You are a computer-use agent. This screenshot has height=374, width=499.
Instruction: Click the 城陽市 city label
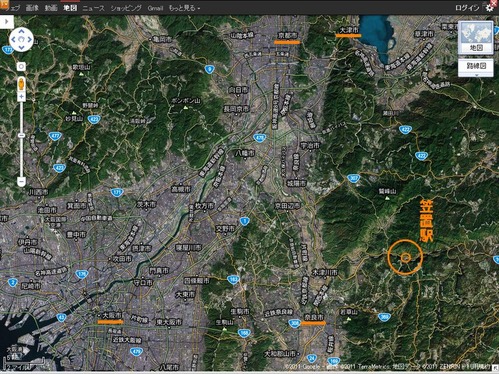point(296,183)
